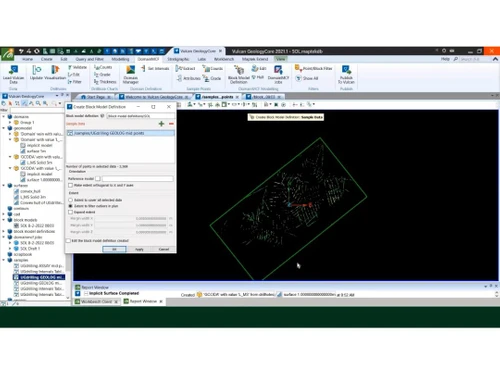Click Extract in Sample Points group

pyautogui.click(x=185, y=68)
